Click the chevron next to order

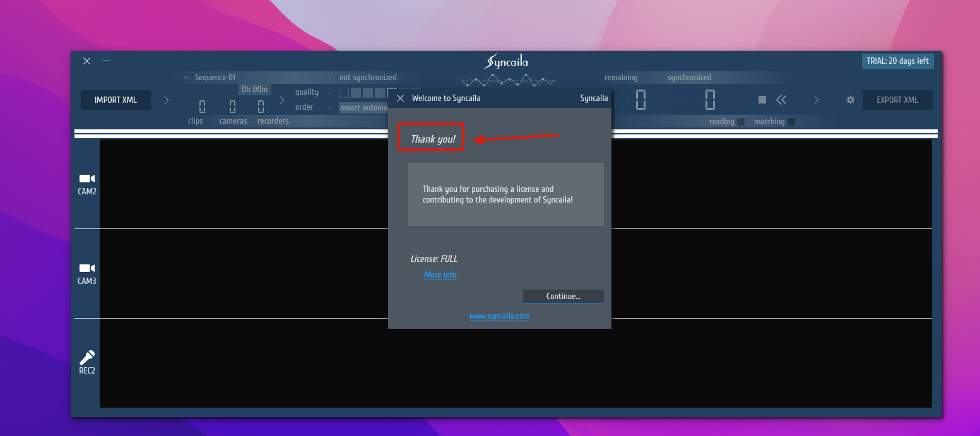point(330,108)
